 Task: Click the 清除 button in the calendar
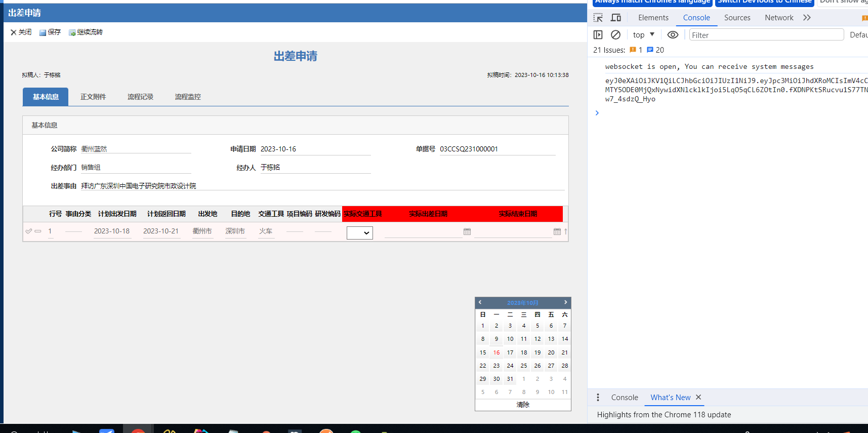tap(523, 405)
